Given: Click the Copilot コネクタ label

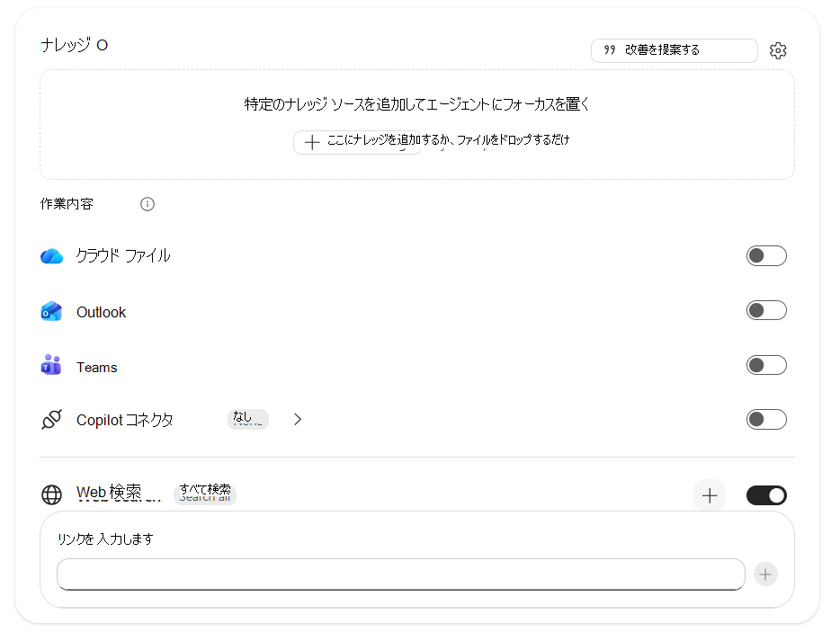Looking at the screenshot, I should pos(125,420).
